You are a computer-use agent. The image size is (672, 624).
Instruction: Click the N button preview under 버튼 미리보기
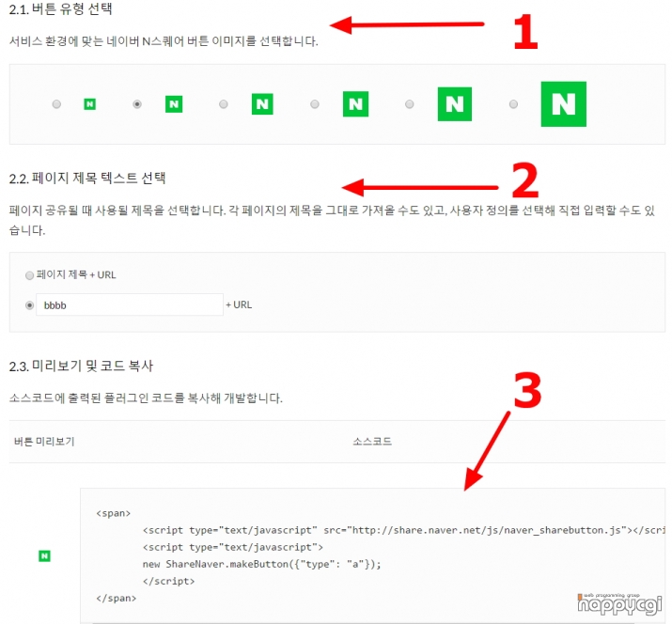(44, 555)
